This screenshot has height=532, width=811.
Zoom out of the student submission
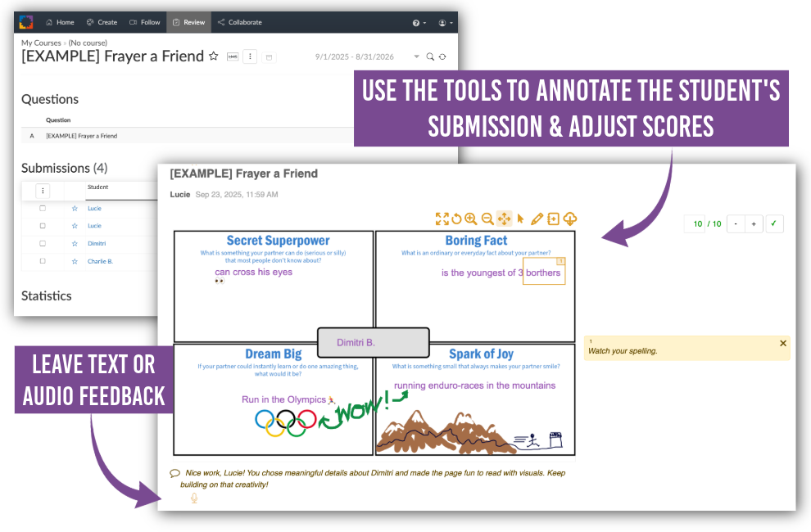click(487, 219)
